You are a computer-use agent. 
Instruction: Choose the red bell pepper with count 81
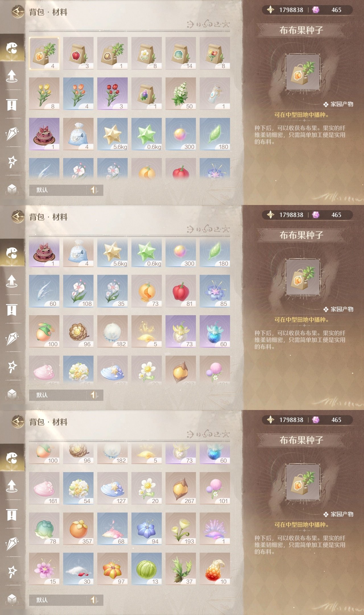[181, 291]
